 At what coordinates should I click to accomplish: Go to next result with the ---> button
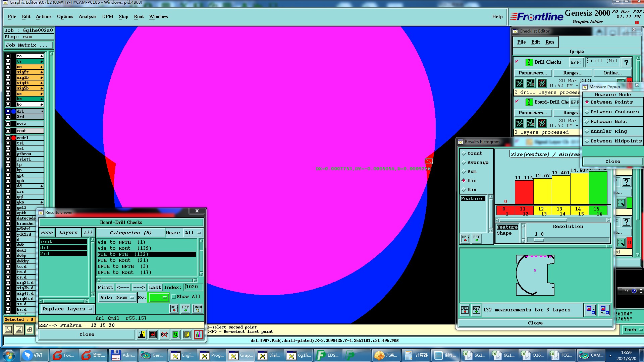click(139, 288)
